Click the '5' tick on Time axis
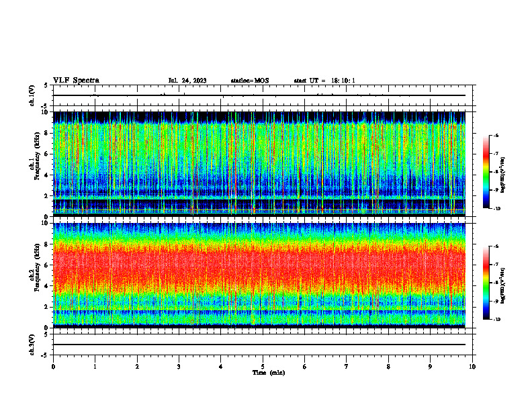The height and width of the screenshot is (411, 532). [x=263, y=367]
